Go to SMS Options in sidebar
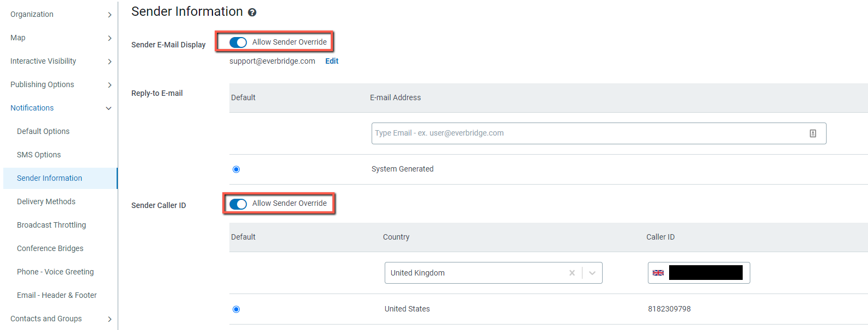 pyautogui.click(x=39, y=155)
